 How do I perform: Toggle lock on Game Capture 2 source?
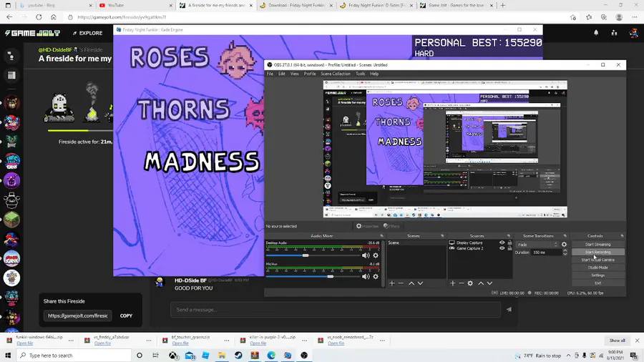tap(509, 248)
